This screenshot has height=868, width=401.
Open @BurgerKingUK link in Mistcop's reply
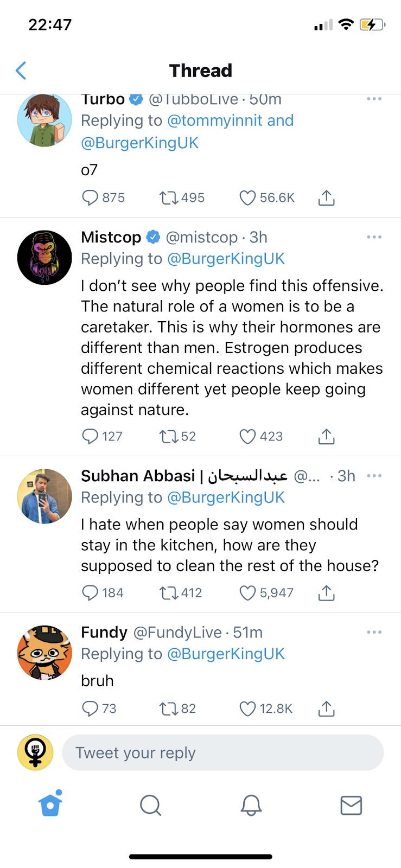[x=226, y=259]
